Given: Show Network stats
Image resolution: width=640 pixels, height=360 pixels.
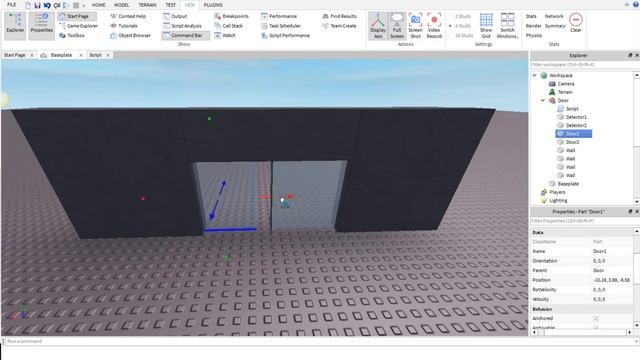Looking at the screenshot, I should point(554,16).
